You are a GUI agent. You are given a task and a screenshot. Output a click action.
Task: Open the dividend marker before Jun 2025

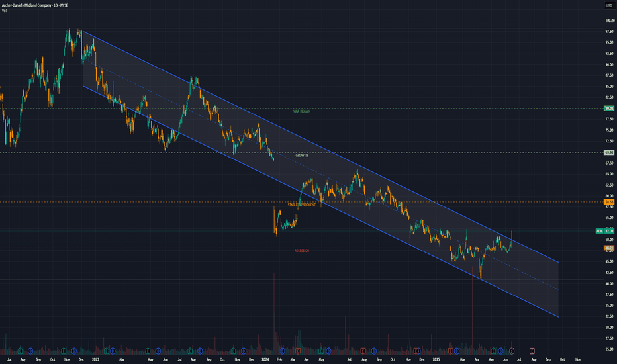(x=501, y=351)
